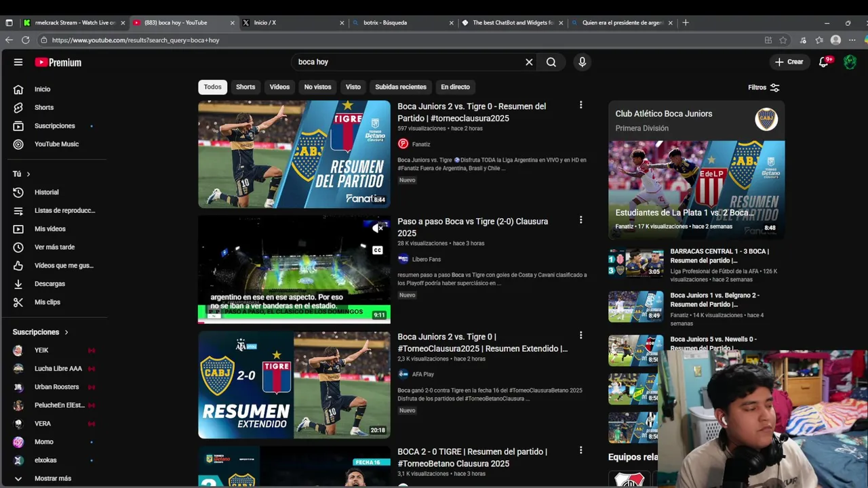
Task: Select the Videos filter chip
Action: (x=279, y=87)
